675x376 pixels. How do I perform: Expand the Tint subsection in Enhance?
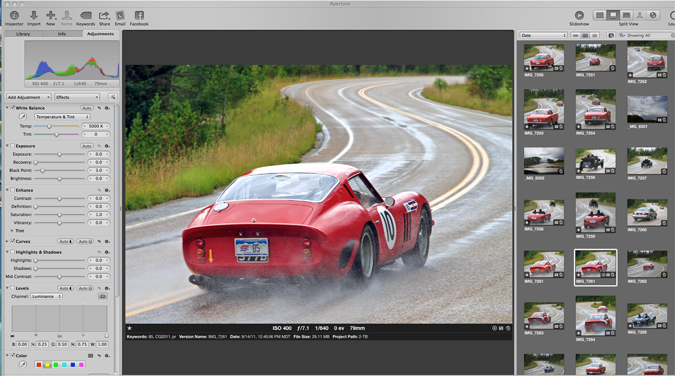(12, 230)
